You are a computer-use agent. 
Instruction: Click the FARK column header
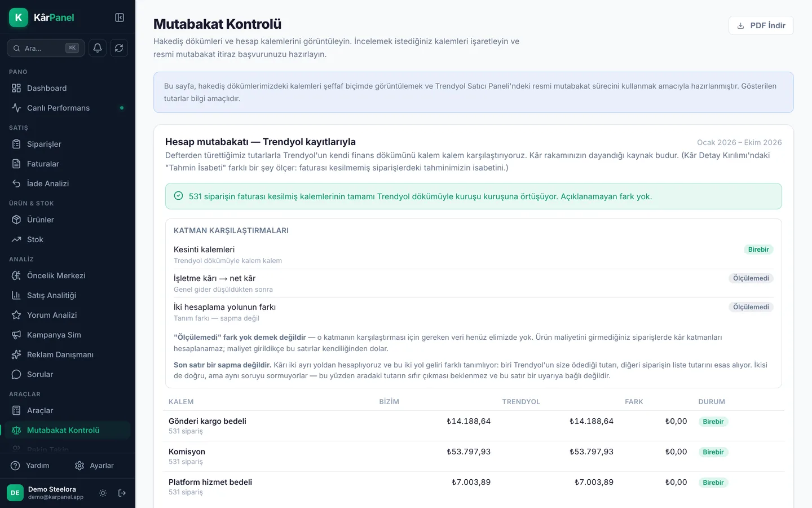click(x=634, y=402)
